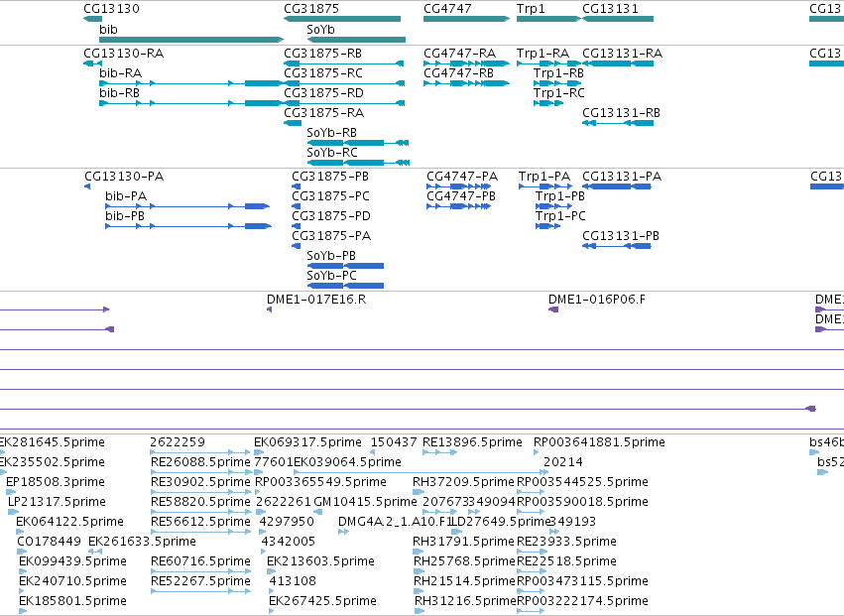Click protein label CG13131-PB
The width and height of the screenshot is (844, 616).
click(x=621, y=236)
